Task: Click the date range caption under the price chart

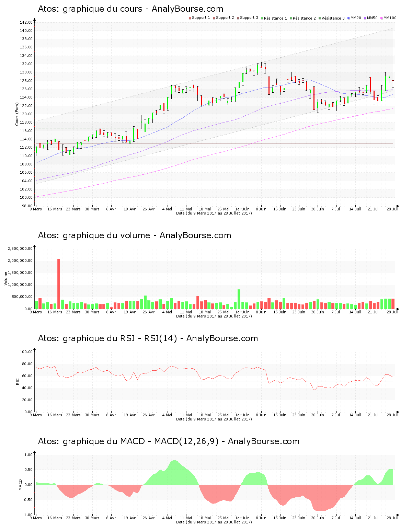Action: (x=214, y=213)
